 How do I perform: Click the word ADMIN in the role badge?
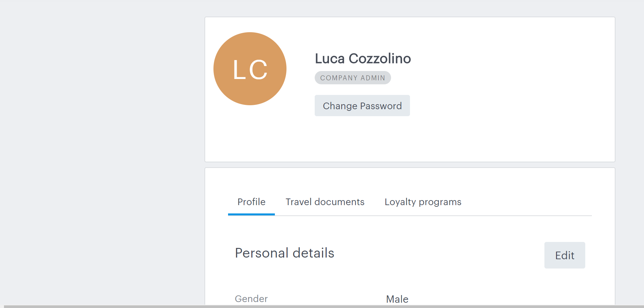[x=373, y=78]
